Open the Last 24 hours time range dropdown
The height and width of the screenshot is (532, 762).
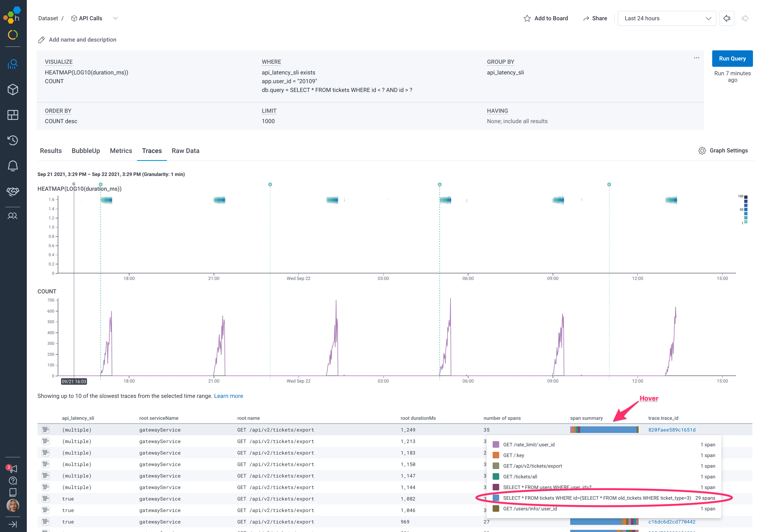(667, 18)
